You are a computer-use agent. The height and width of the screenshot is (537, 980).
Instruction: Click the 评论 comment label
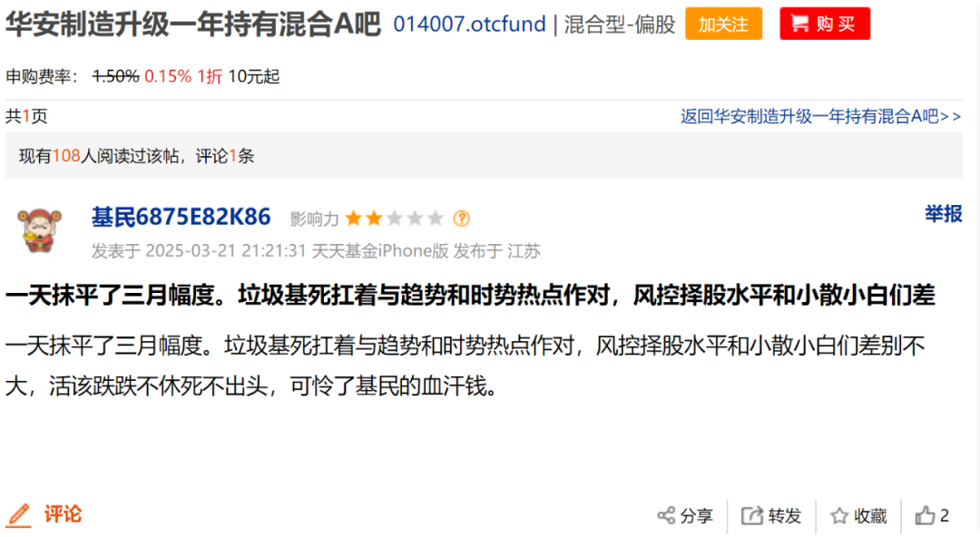[x=64, y=514]
